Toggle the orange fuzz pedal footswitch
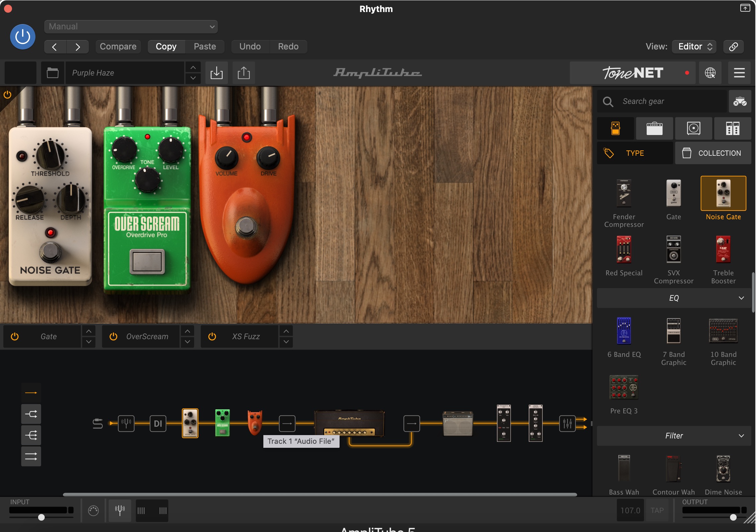Screen dimensions: 756x532 (247, 227)
